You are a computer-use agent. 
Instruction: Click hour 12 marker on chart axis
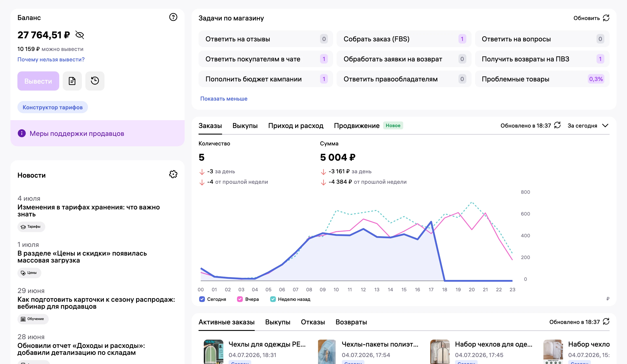coord(363,290)
